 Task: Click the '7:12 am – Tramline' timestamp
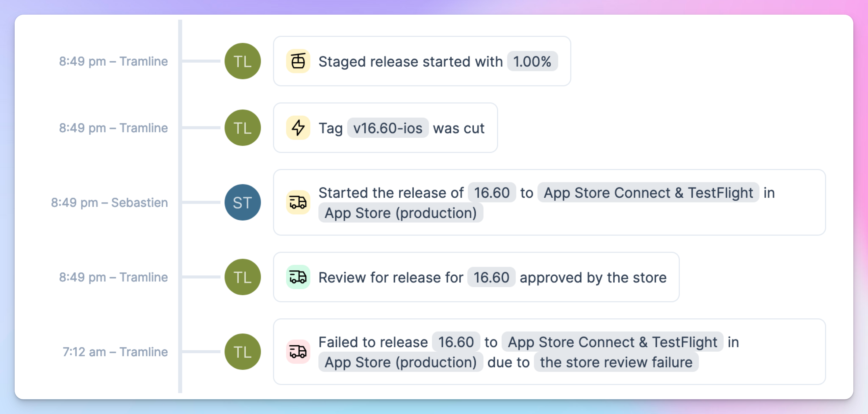point(115,352)
